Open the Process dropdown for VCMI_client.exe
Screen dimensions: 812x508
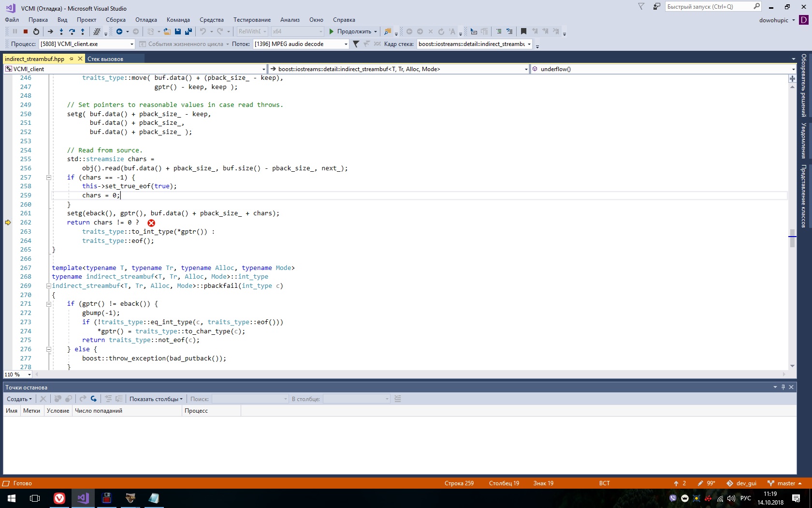131,44
